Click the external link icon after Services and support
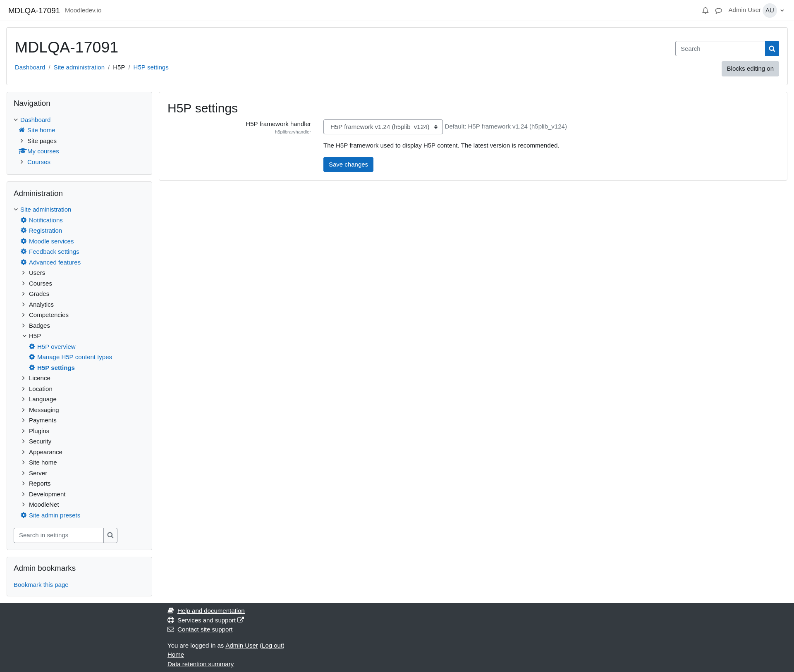794x672 pixels. pyautogui.click(x=241, y=620)
